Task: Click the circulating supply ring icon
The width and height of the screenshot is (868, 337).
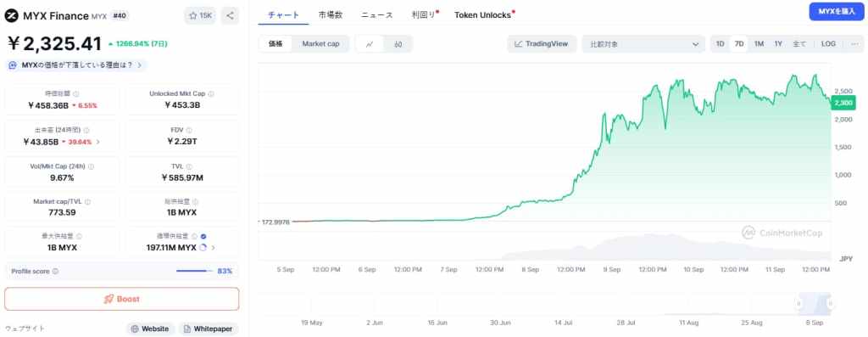Action: [x=203, y=248]
